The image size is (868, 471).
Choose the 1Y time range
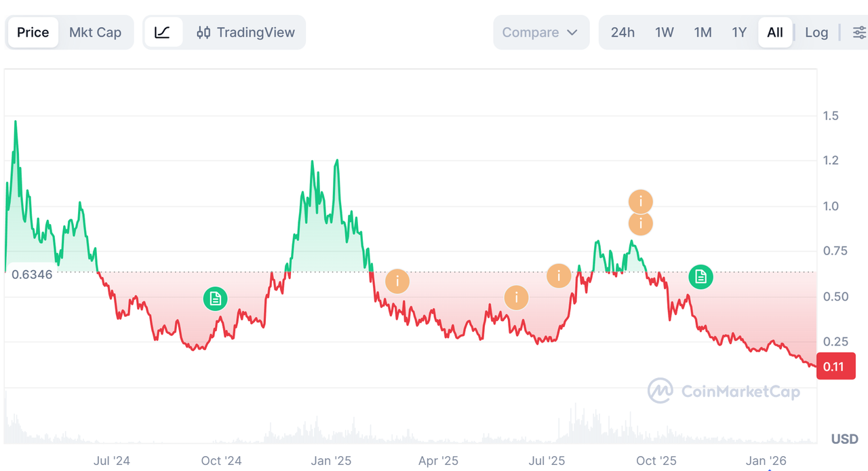click(739, 33)
